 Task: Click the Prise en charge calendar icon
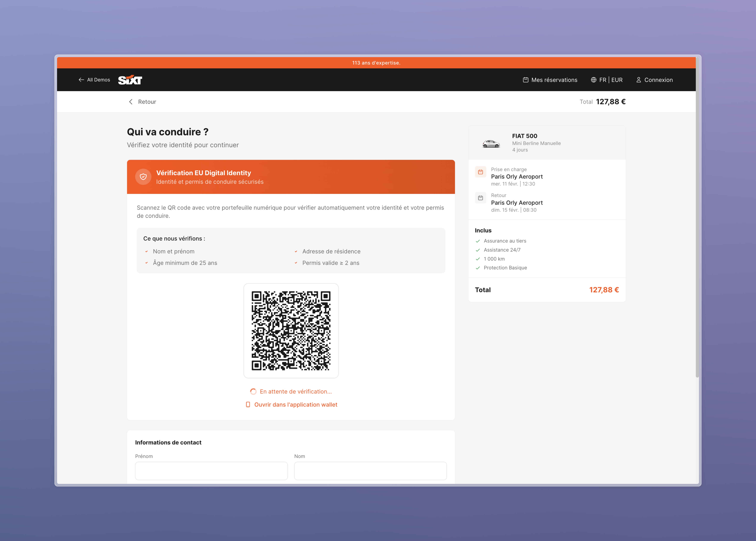tap(480, 172)
